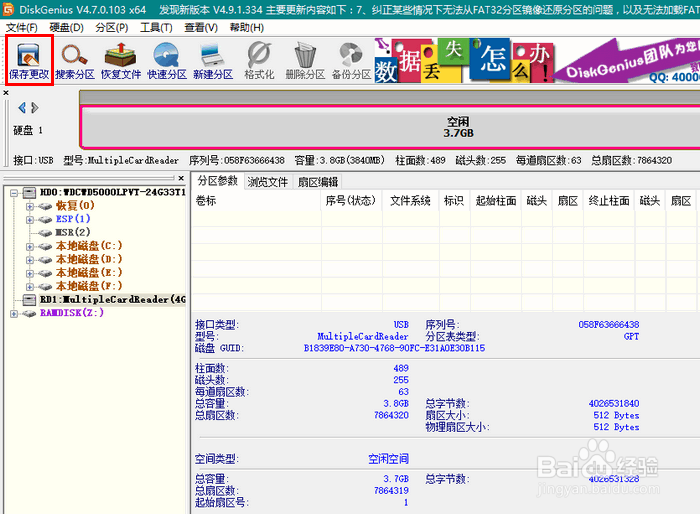Open the 工具(T) menu

(156, 28)
